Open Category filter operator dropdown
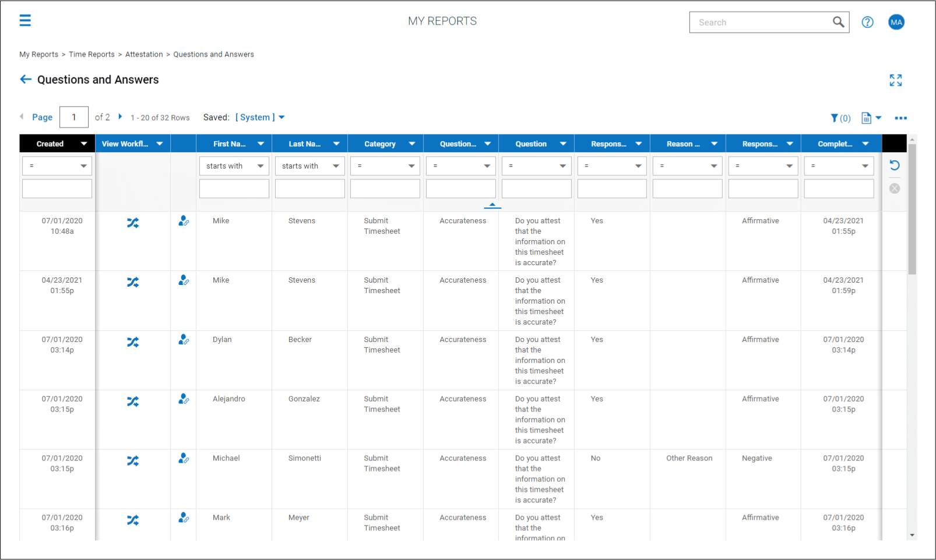The image size is (936, 560). point(385,166)
